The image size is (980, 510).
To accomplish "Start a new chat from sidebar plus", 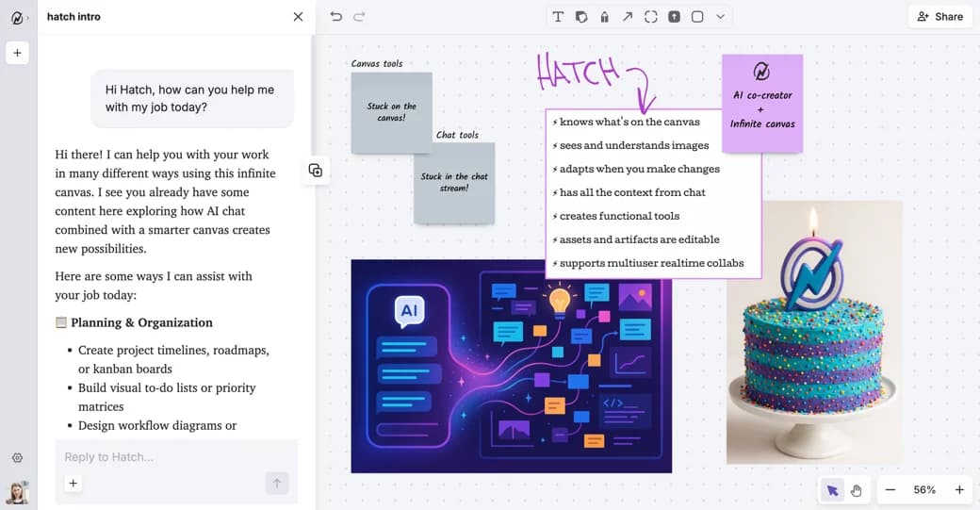I will tap(18, 53).
